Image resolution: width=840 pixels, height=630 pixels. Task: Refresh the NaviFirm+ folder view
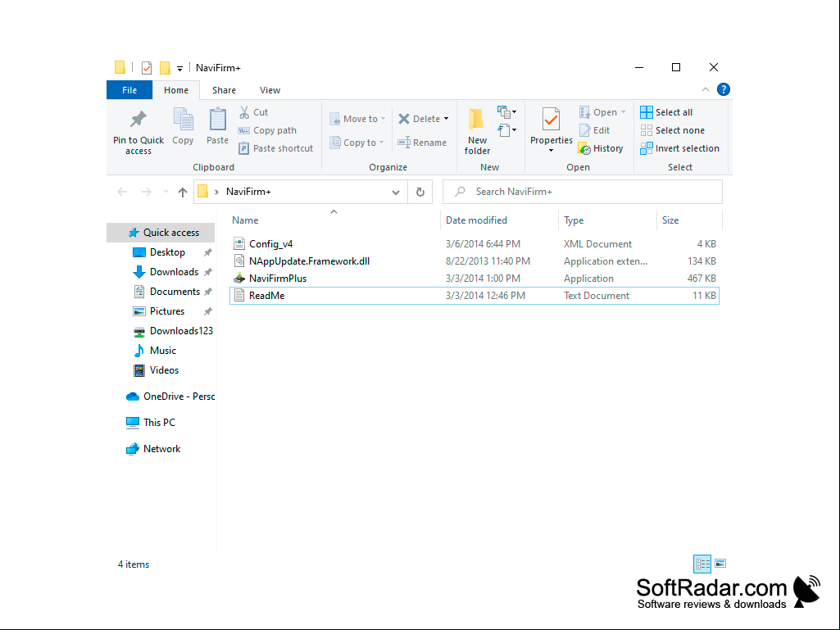tap(420, 192)
